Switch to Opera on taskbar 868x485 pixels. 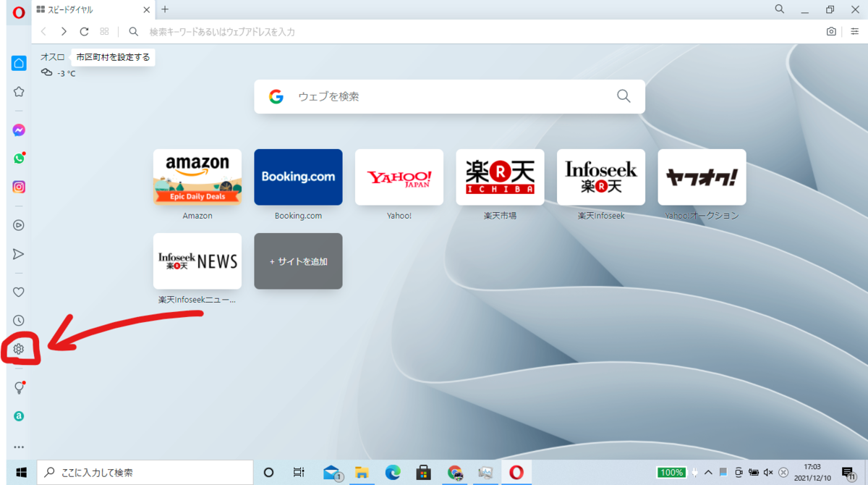tap(516, 472)
